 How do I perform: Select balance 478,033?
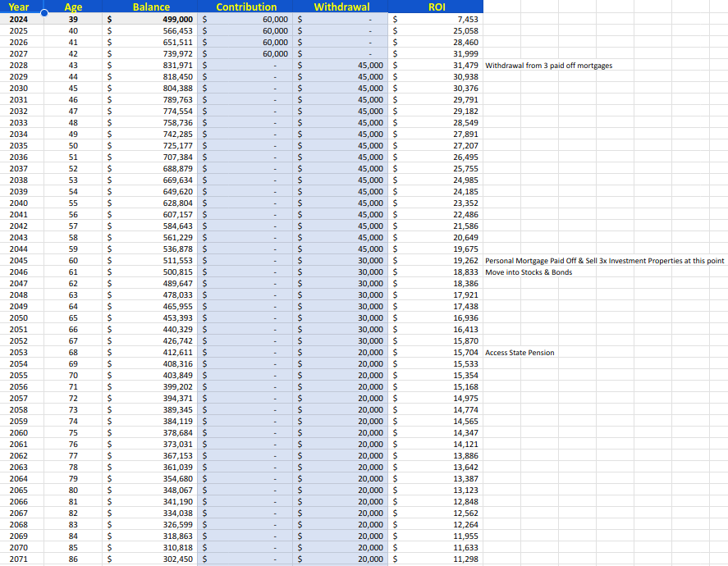pyautogui.click(x=149, y=294)
